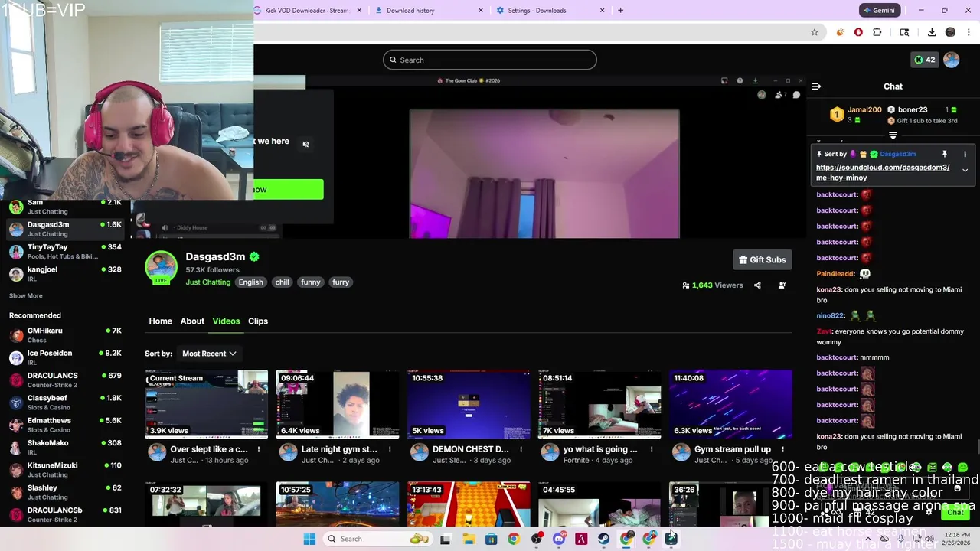Open the profile avatar menu on Kick
This screenshot has width=980, height=551.
951,60
